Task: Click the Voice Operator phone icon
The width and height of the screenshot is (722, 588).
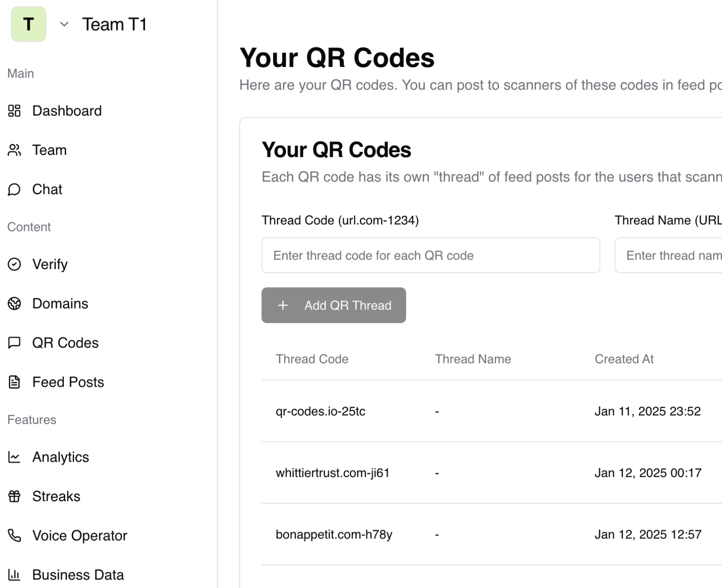Action: coord(14,536)
